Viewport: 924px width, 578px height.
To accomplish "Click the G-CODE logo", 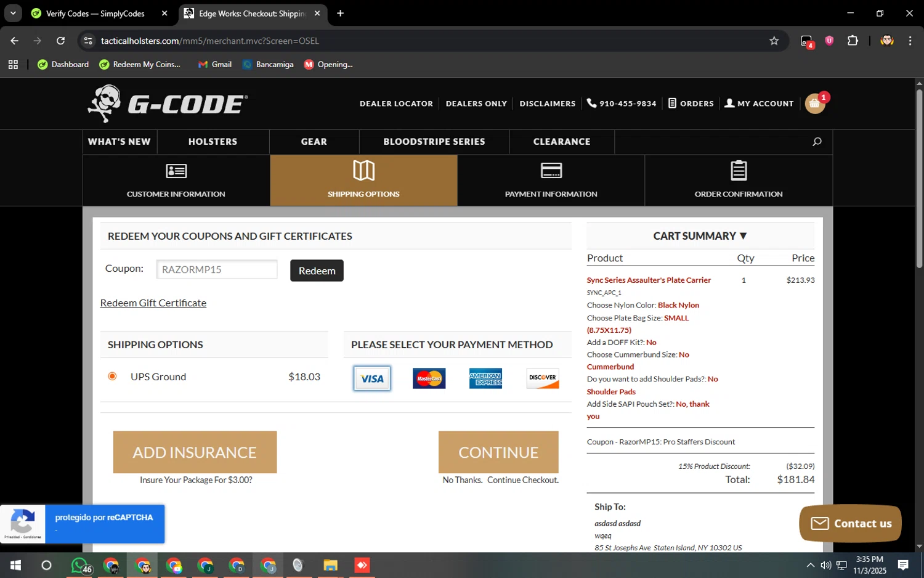I will pyautogui.click(x=168, y=104).
